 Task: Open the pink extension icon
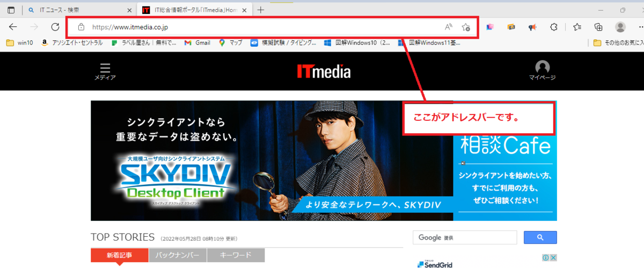coord(489,27)
